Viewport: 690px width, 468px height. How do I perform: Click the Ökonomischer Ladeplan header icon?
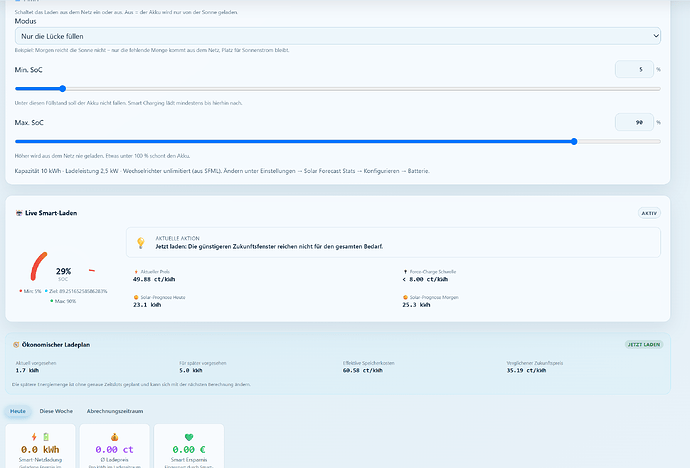coord(16,345)
